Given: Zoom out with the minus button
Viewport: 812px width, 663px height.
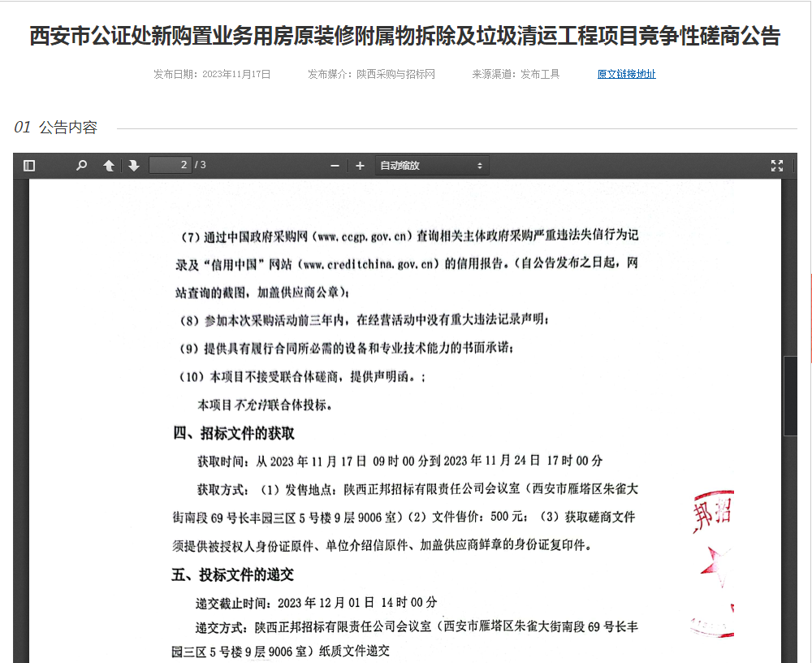Looking at the screenshot, I should [x=335, y=166].
